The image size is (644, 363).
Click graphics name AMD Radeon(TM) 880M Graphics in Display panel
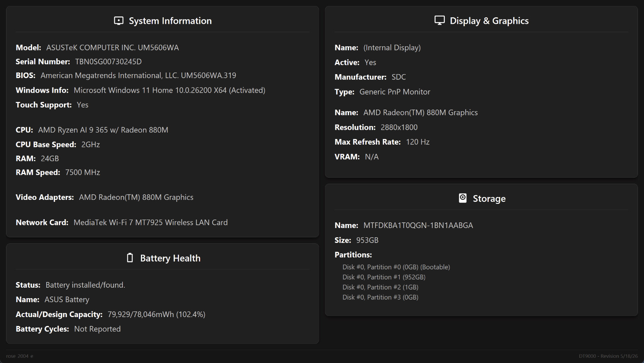point(421,112)
